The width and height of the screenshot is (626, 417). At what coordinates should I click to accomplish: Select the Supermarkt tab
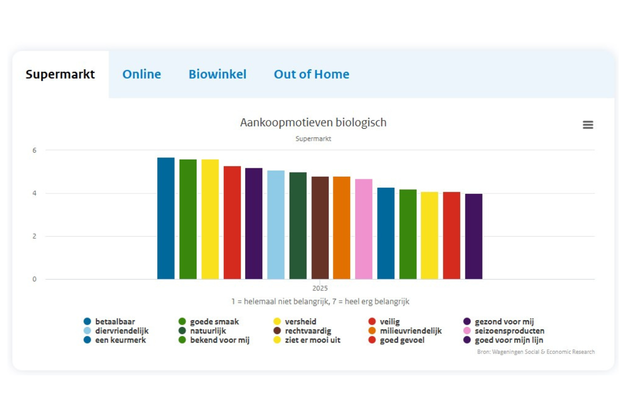60,74
